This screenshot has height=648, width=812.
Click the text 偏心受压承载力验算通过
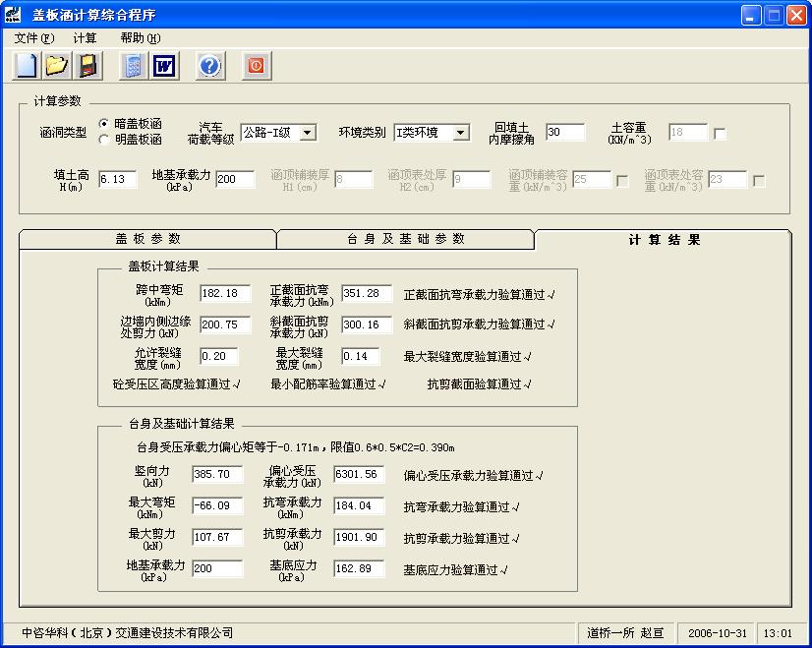point(473,476)
